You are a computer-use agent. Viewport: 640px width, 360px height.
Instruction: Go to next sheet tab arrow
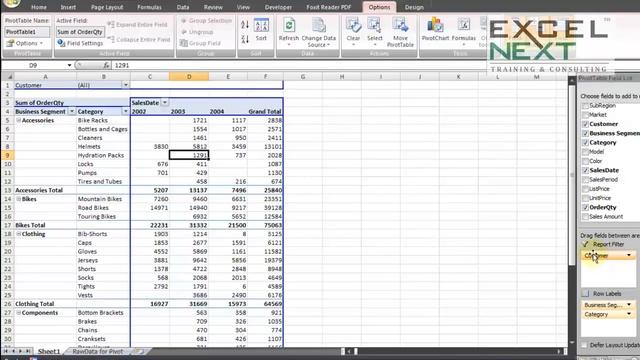tap(20, 351)
